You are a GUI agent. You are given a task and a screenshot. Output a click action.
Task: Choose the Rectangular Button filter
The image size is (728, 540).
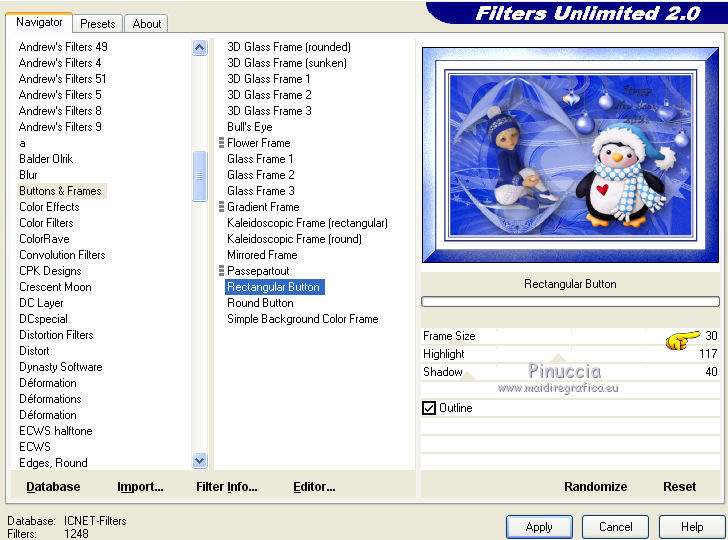(275, 287)
